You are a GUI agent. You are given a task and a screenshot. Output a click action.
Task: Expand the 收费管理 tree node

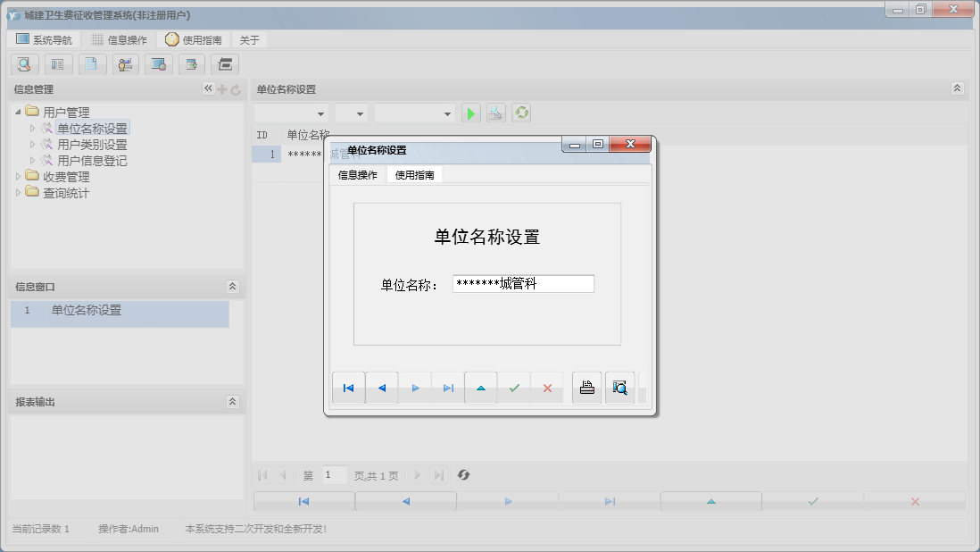click(20, 176)
